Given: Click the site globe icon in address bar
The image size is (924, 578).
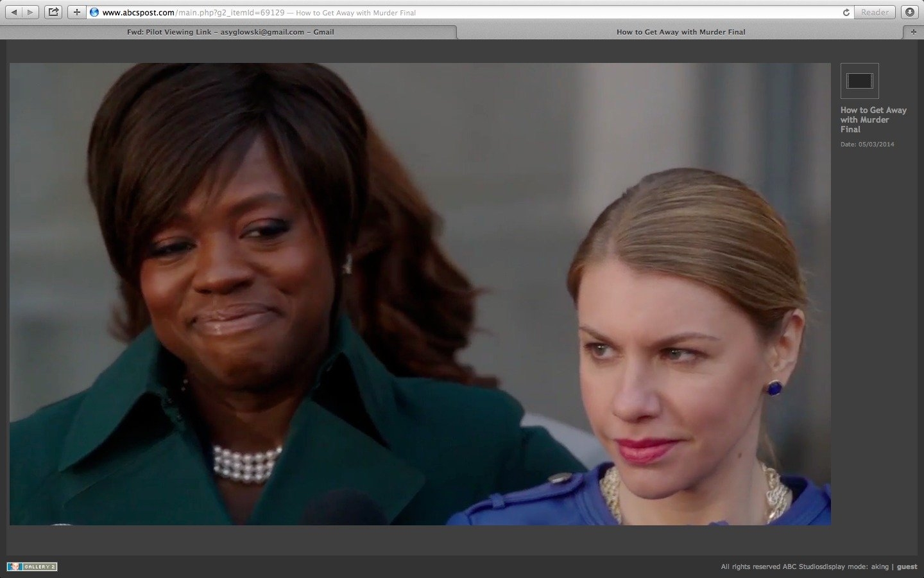Looking at the screenshot, I should 94,12.
